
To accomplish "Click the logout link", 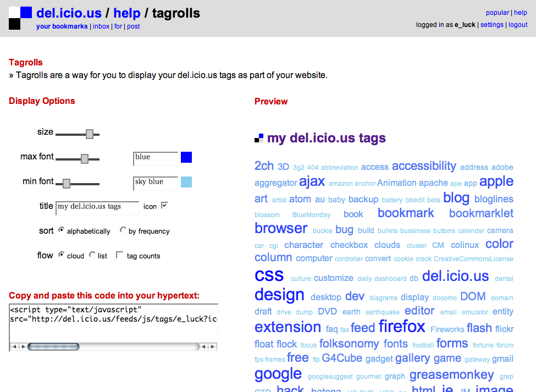I will point(518,25).
